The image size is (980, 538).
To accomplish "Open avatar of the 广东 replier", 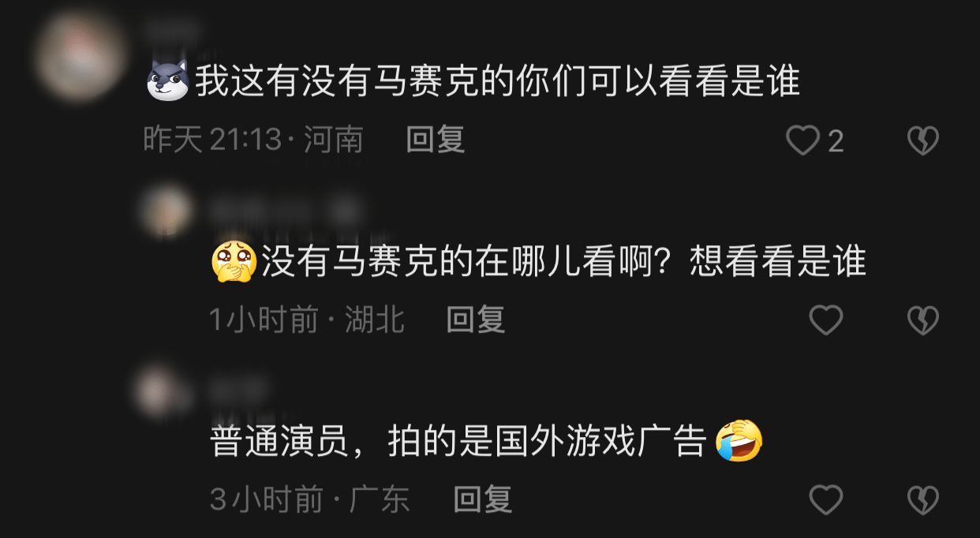I will [163, 390].
